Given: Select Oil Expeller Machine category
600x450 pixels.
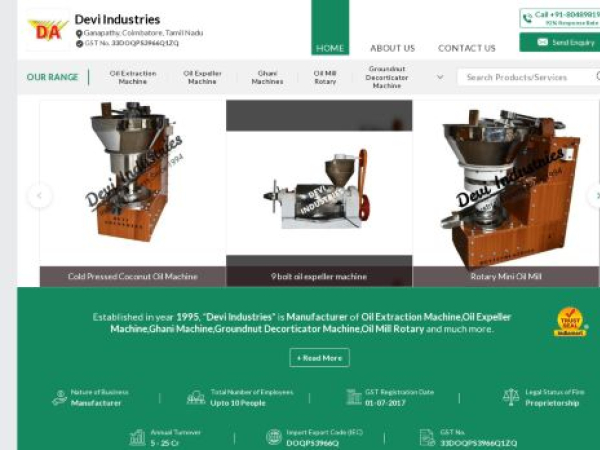Looking at the screenshot, I should (202, 77).
